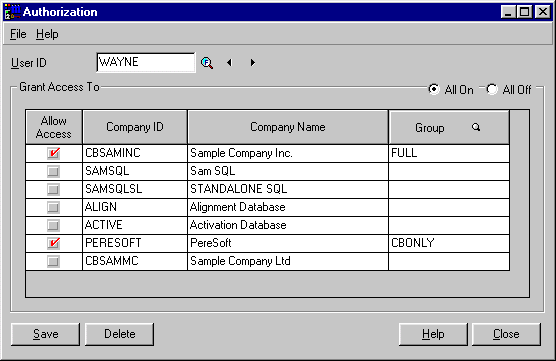556x361 pixels.
Task: Select the All Off radio button
Action: point(492,89)
